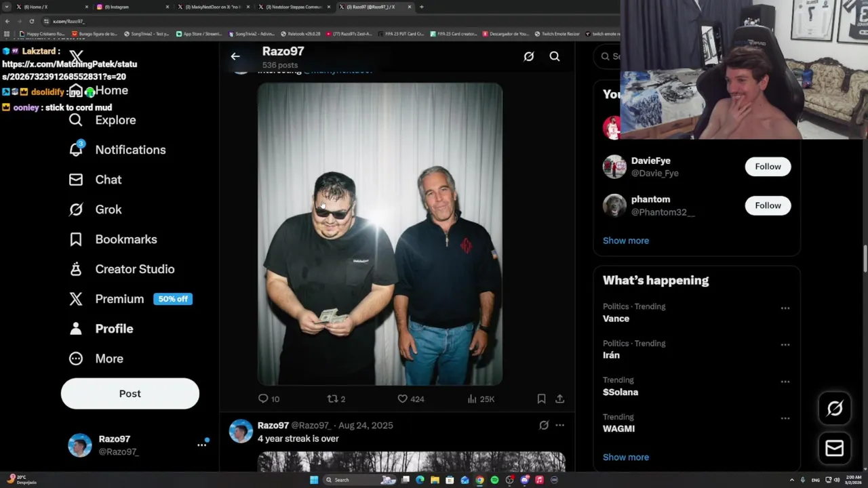The width and height of the screenshot is (868, 488).
Task: Open Grok from the sidebar
Action: 95,209
